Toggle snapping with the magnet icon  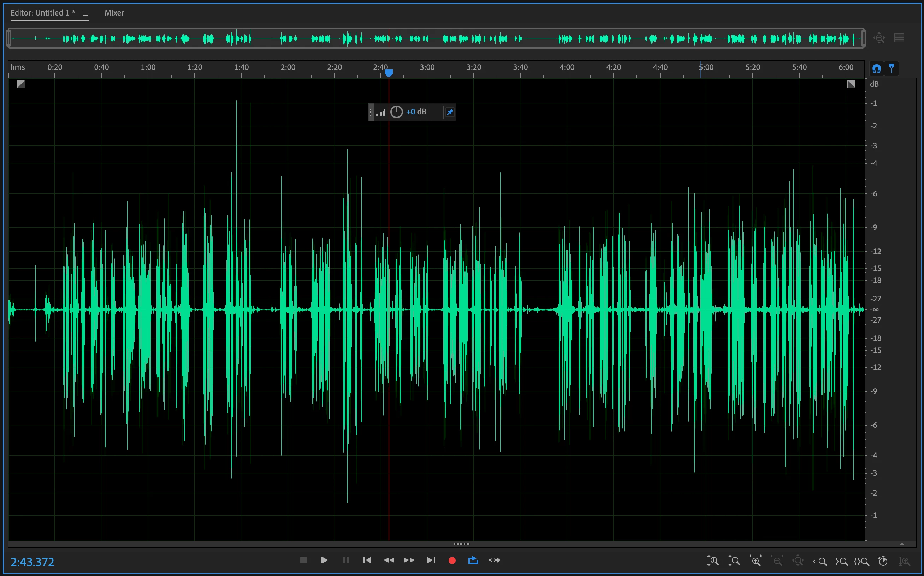[876, 68]
